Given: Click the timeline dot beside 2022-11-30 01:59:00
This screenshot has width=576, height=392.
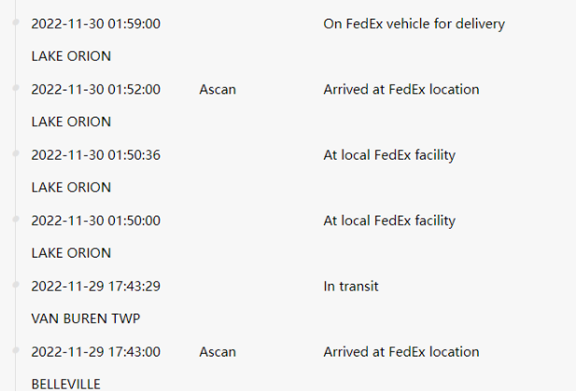Looking at the screenshot, I should 16,21.
